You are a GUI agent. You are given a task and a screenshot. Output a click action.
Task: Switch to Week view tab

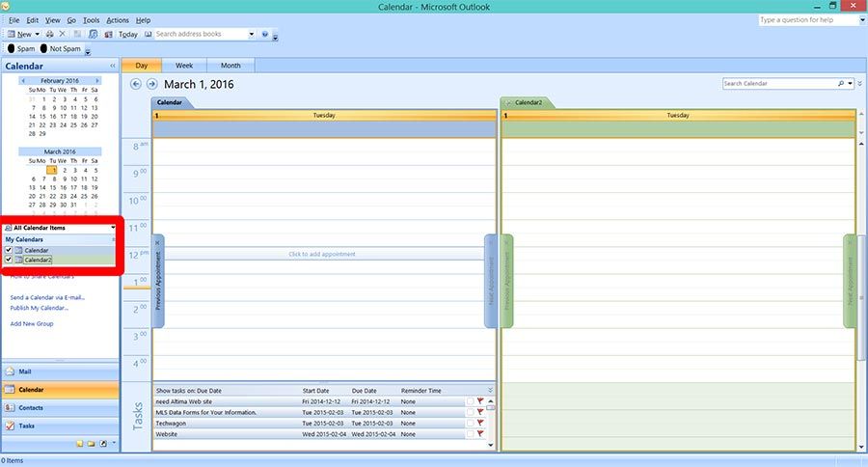point(184,66)
